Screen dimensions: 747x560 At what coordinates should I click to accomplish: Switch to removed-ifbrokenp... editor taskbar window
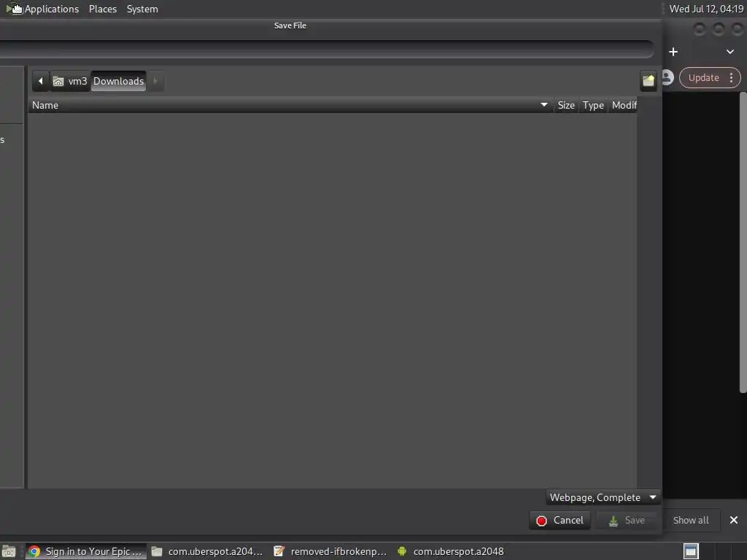tap(330, 551)
